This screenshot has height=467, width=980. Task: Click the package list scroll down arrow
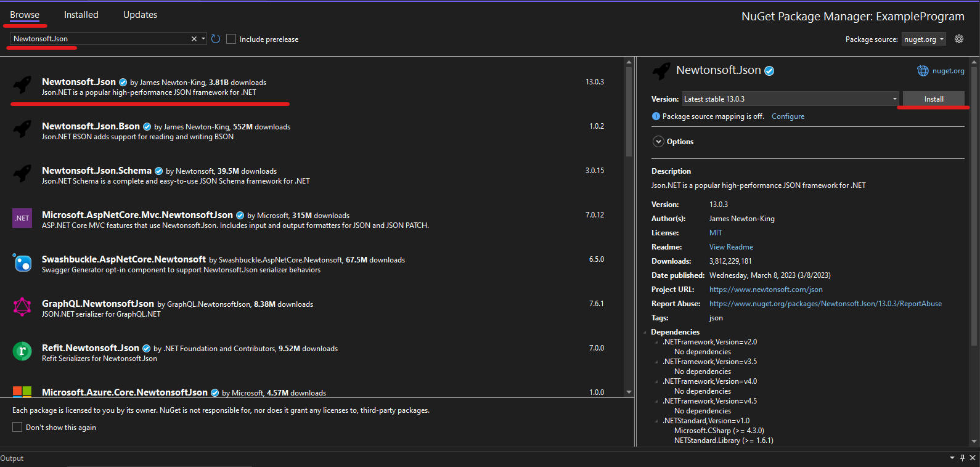tap(629, 392)
